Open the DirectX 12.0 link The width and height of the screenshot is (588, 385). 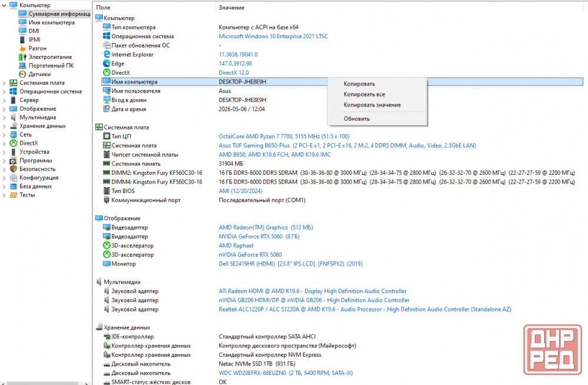tap(233, 73)
